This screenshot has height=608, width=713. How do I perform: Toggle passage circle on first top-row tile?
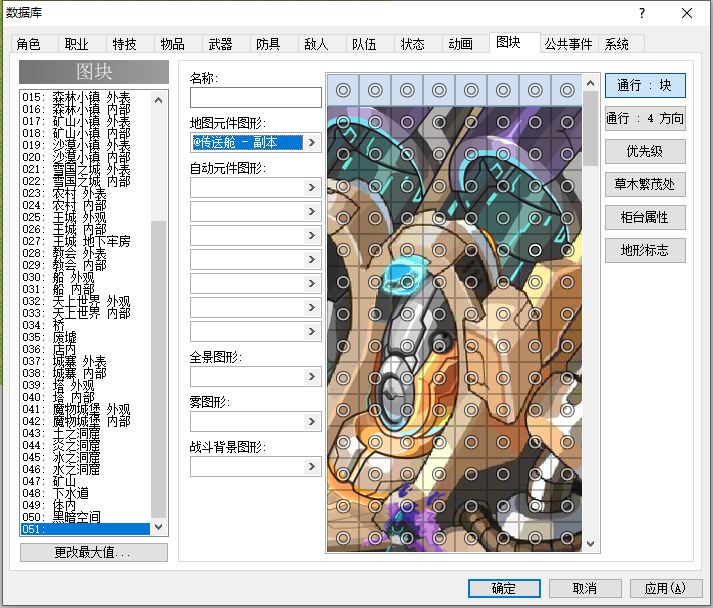343,90
